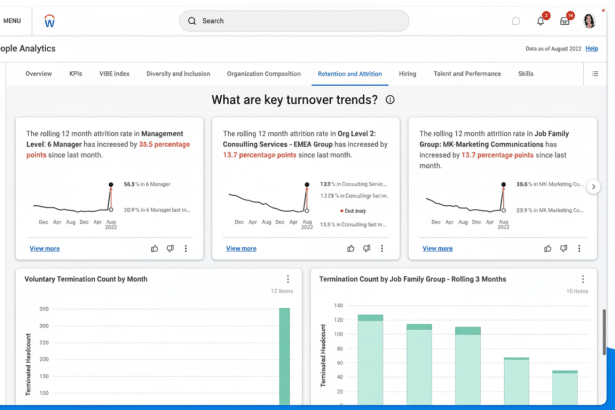Click info icon beside turnover trends heading

(390, 100)
